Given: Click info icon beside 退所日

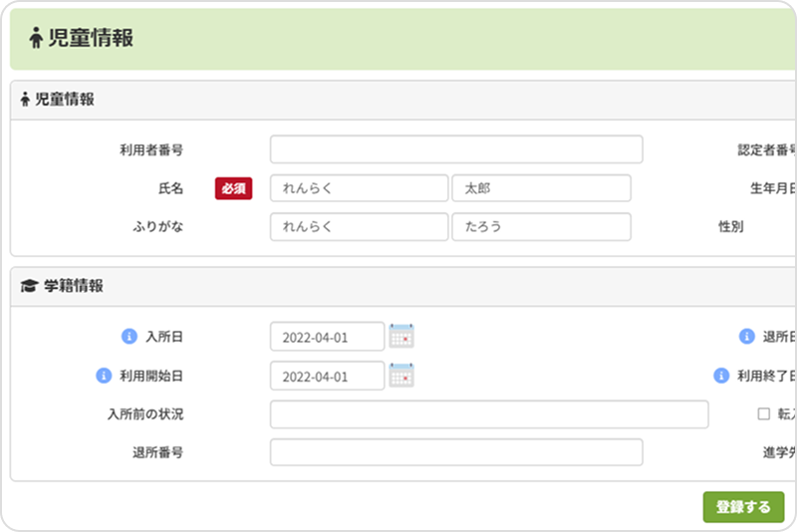Looking at the screenshot, I should pos(746,337).
